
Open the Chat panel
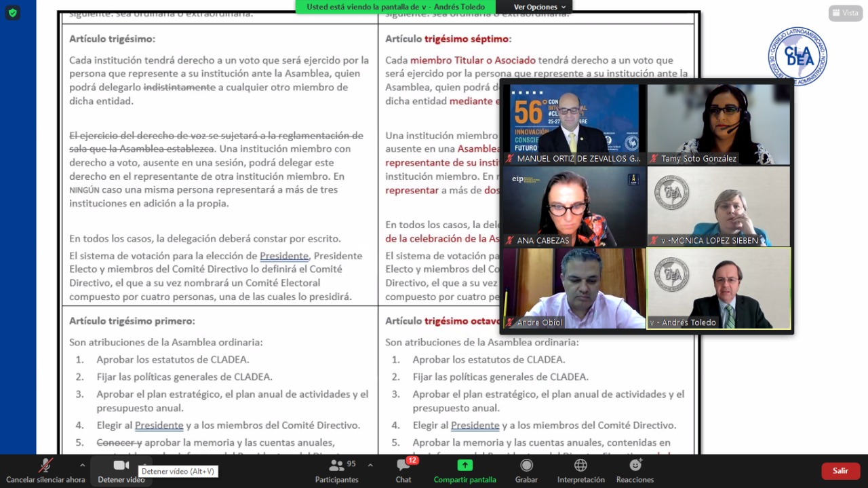tap(403, 471)
